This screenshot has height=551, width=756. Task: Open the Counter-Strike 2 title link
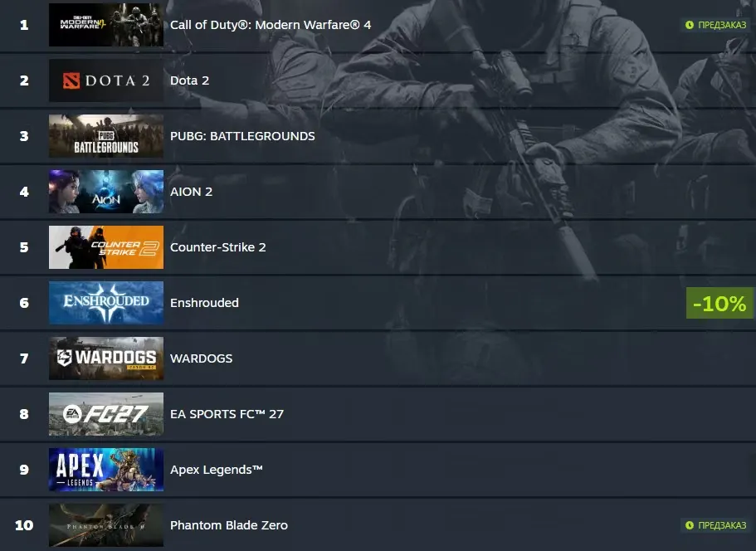(x=218, y=247)
